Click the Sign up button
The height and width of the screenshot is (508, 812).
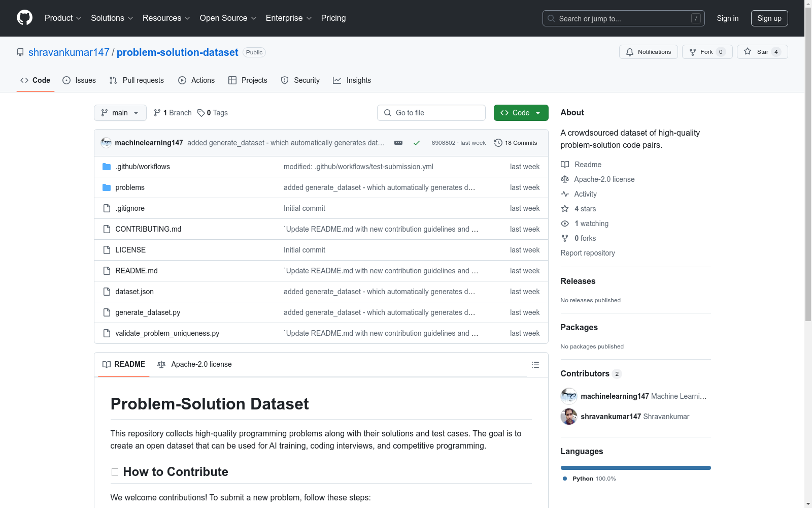(x=769, y=18)
